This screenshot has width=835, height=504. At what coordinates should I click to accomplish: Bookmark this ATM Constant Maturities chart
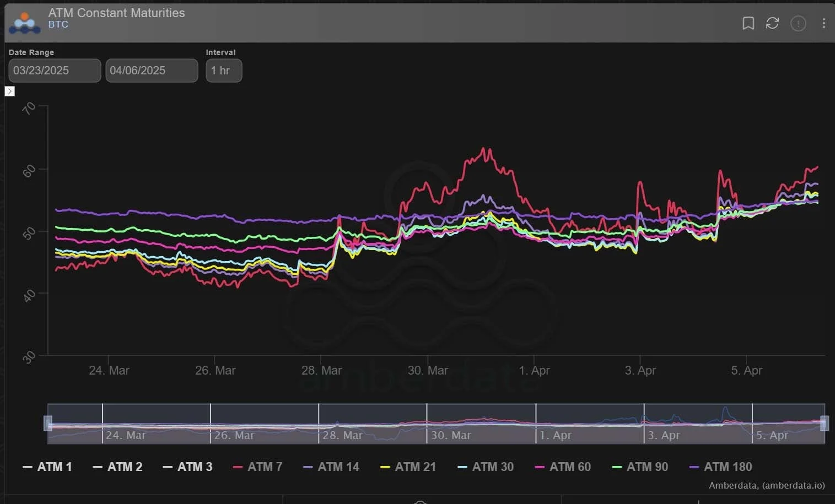click(x=748, y=23)
